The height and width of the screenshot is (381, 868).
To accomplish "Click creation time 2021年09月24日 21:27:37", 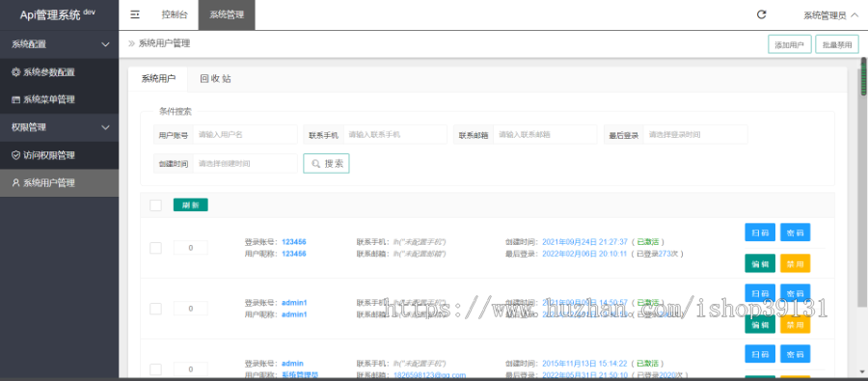I will coord(584,242).
